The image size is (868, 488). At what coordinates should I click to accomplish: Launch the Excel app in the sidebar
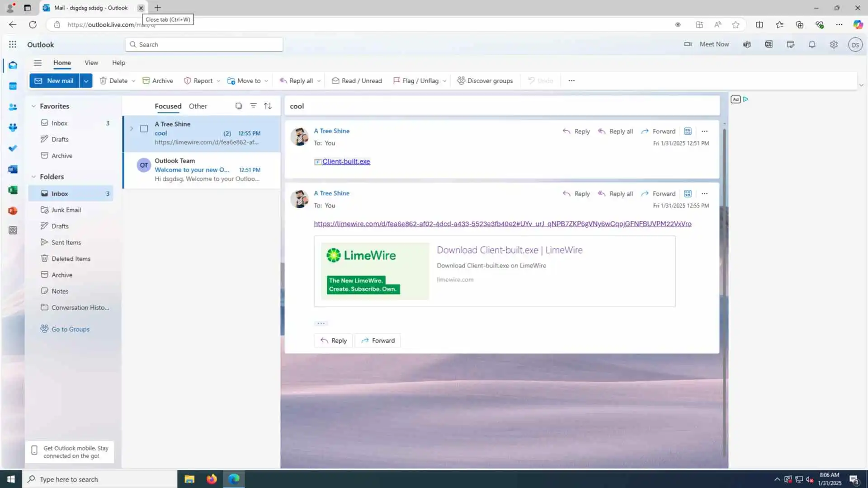point(13,190)
